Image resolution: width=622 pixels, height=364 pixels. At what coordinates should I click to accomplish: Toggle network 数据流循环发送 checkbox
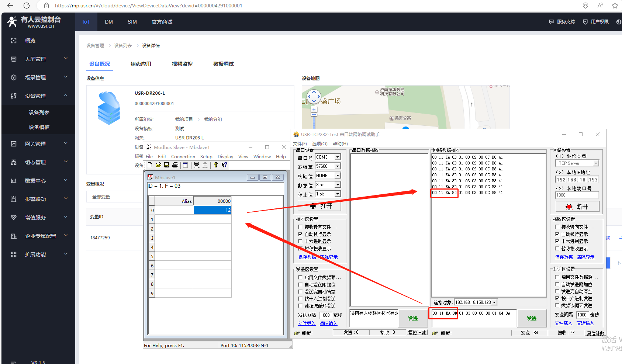[557, 305]
